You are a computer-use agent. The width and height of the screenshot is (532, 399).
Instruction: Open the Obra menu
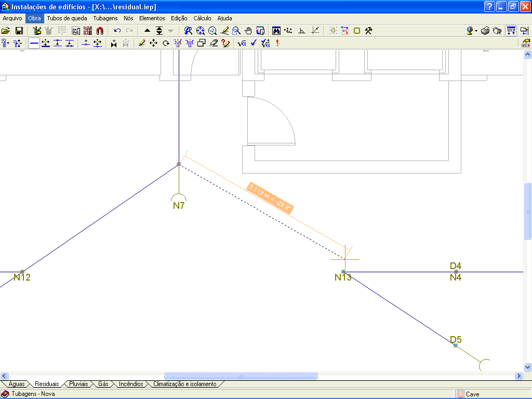pyautogui.click(x=35, y=18)
